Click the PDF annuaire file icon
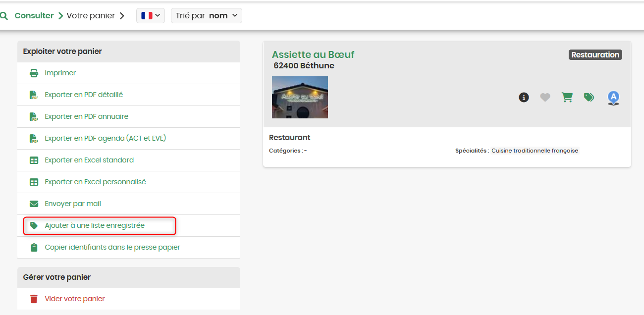The height and width of the screenshot is (315, 644). 34,117
